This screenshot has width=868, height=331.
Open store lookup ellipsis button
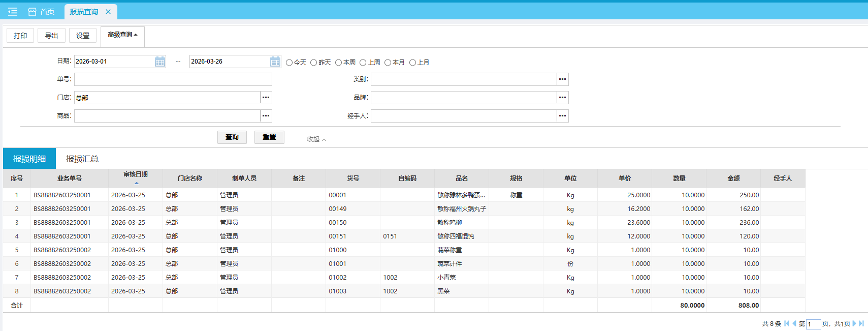click(266, 98)
